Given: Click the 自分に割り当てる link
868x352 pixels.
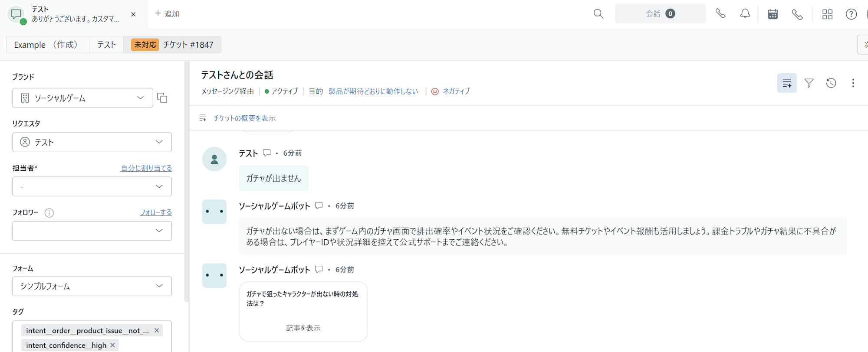Looking at the screenshot, I should (x=146, y=168).
